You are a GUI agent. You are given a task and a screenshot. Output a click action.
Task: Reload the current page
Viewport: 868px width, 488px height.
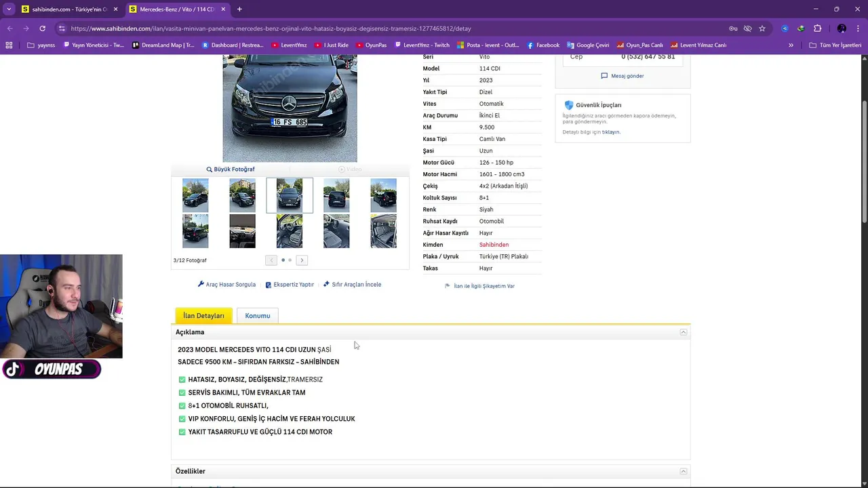click(x=42, y=28)
